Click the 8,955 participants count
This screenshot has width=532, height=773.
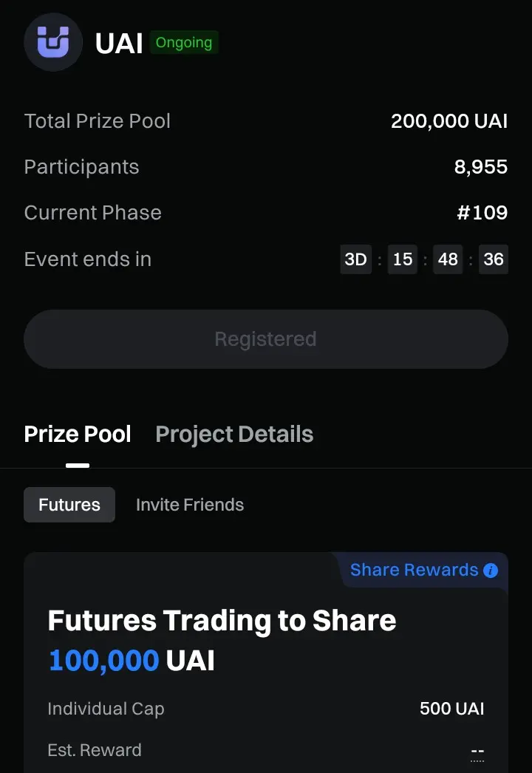(481, 167)
